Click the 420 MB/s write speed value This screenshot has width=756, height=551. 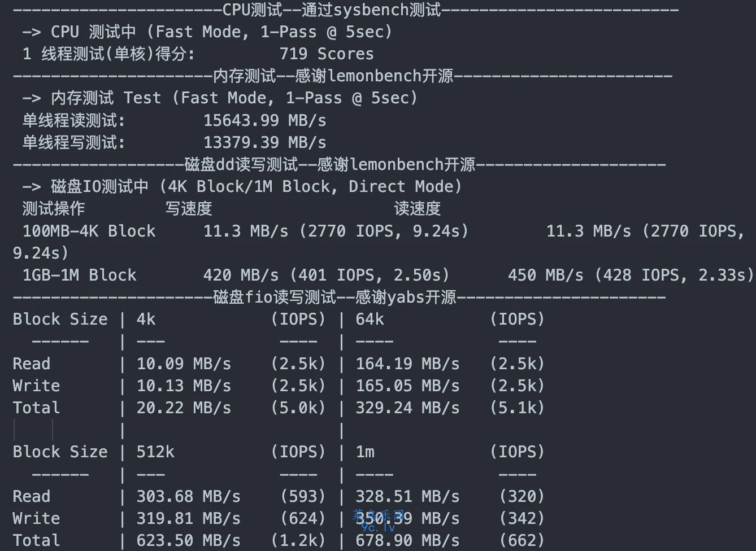[241, 275]
